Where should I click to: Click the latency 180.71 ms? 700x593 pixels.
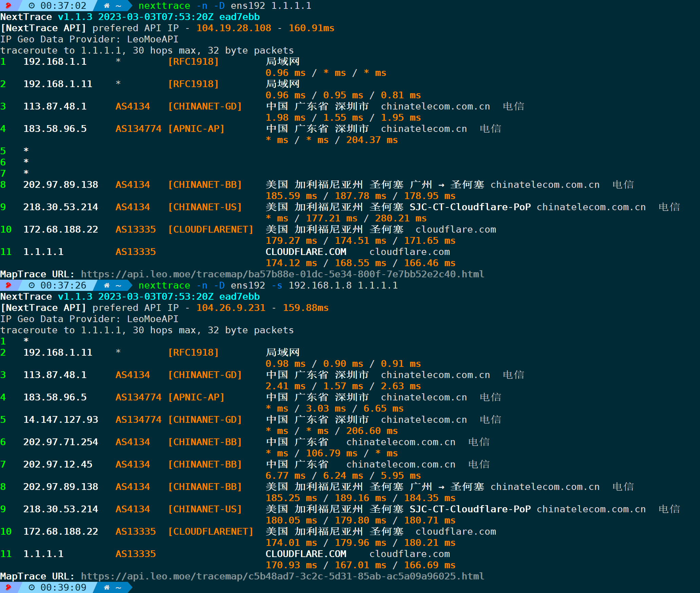[430, 520]
